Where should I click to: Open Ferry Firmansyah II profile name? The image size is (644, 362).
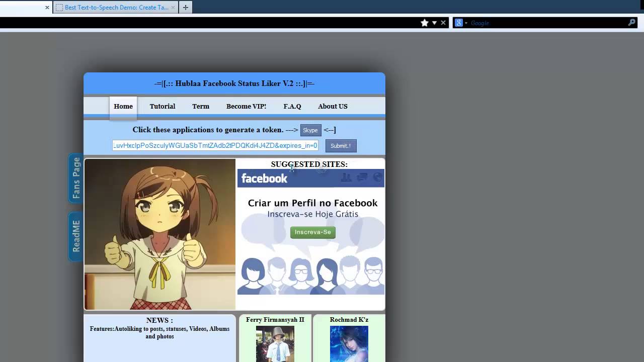tap(275, 320)
